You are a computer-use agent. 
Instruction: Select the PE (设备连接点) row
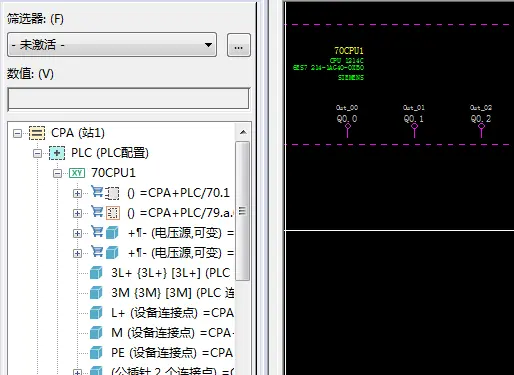(x=172, y=353)
